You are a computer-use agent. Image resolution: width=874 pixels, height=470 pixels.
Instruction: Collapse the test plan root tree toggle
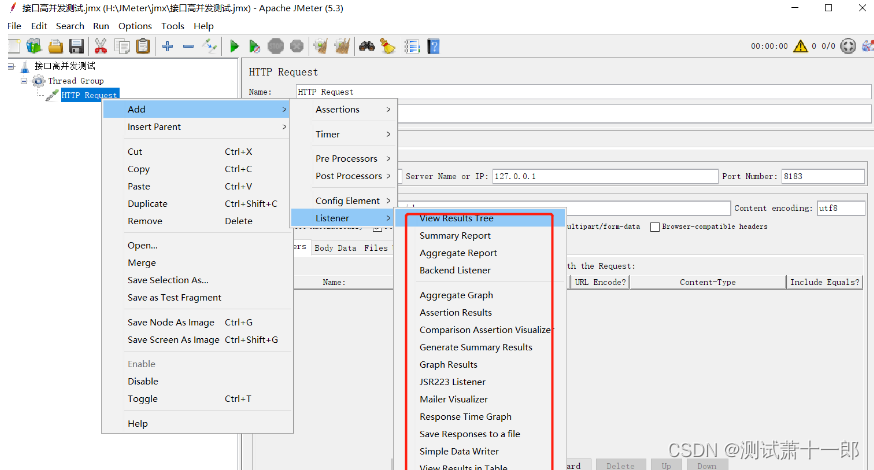pos(11,66)
